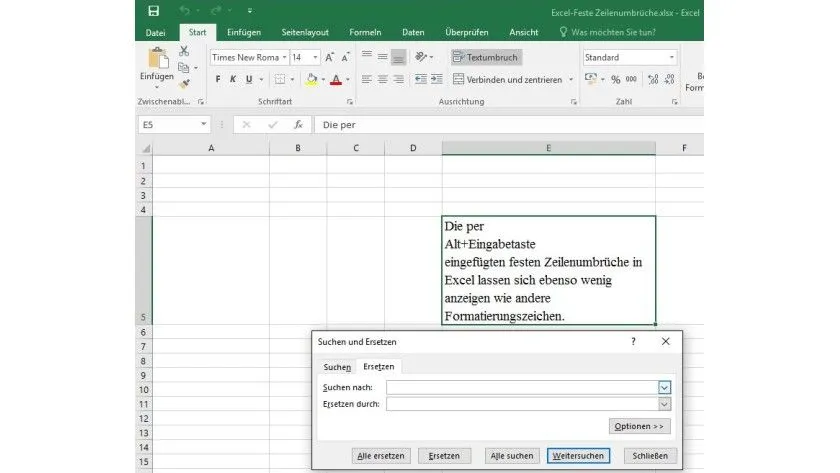Left-align the cell text
The image size is (840, 473).
click(366, 79)
